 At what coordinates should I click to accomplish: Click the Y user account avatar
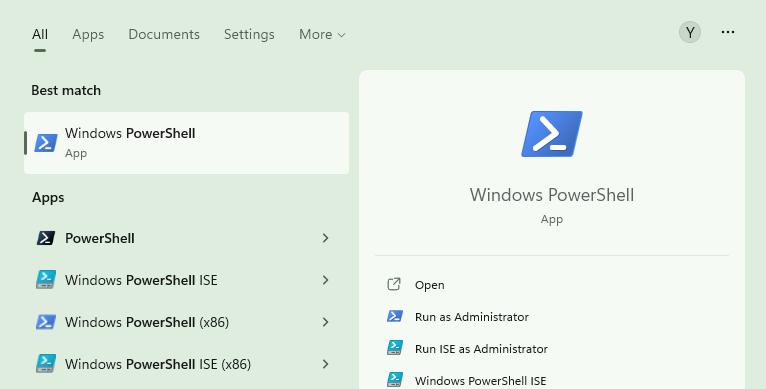point(690,32)
